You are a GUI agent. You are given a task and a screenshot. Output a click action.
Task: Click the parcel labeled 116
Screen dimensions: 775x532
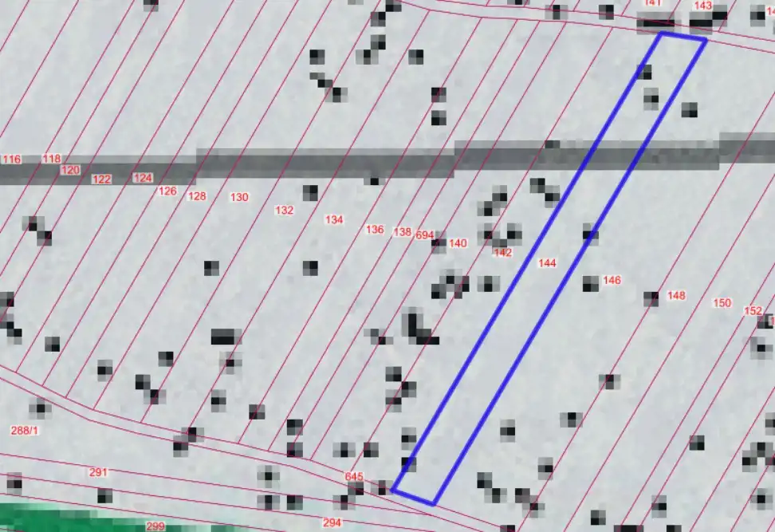11,160
